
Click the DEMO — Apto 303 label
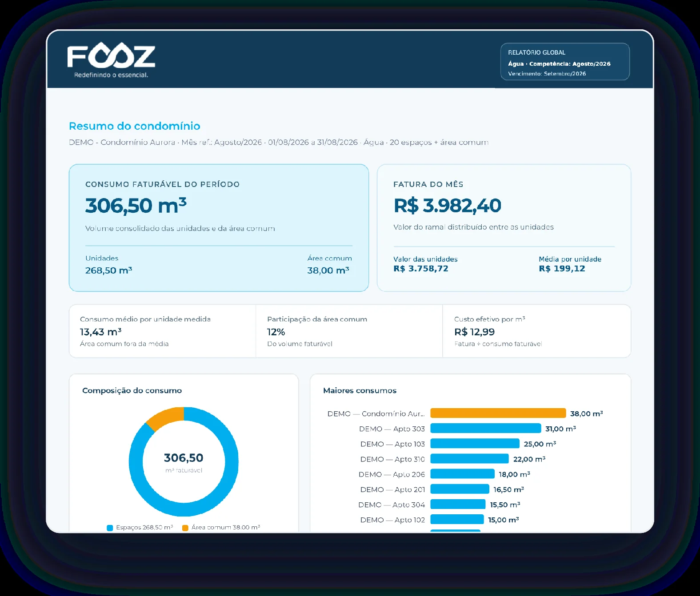(392, 429)
